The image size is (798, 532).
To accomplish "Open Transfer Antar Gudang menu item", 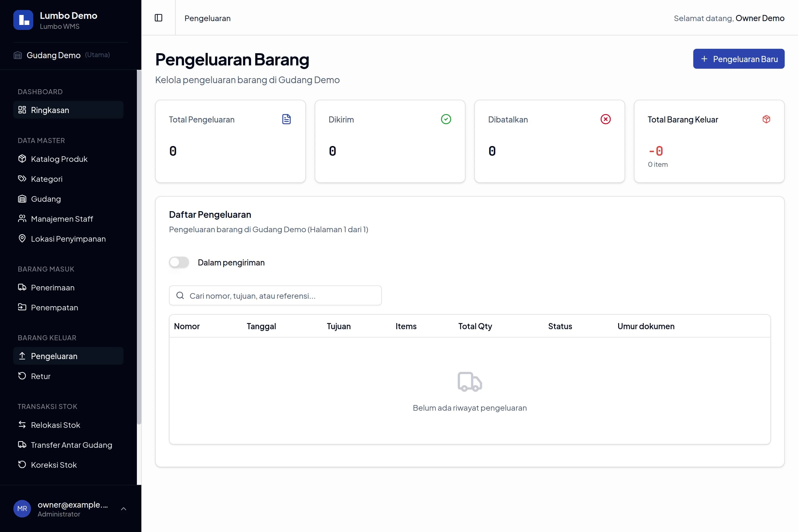I will pos(68,445).
